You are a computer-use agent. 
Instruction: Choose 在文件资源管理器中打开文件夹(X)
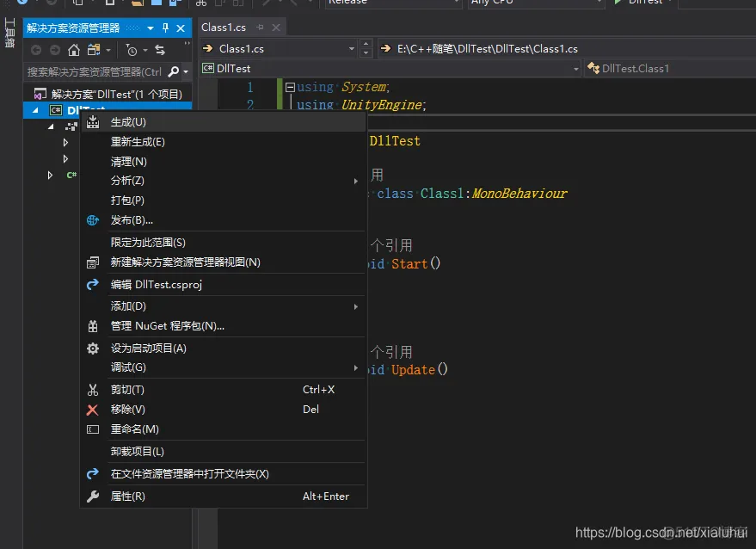(x=223, y=474)
